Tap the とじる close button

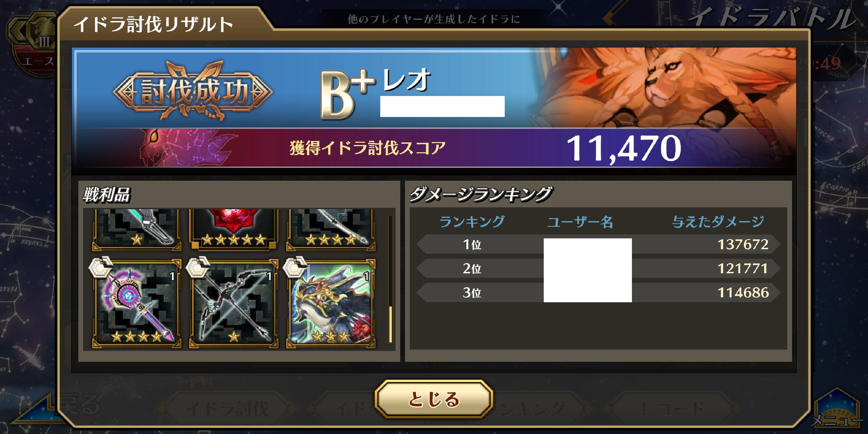tap(433, 399)
